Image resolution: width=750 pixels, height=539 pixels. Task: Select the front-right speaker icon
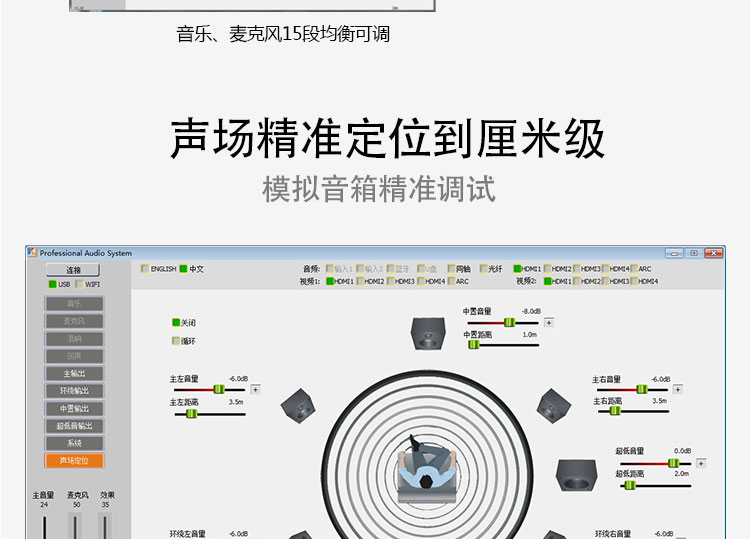[x=553, y=404]
